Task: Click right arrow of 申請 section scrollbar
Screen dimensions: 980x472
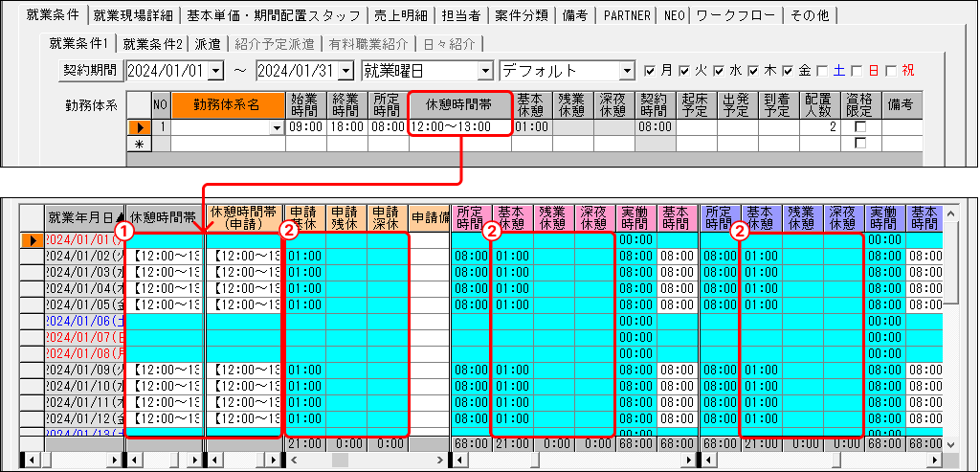Action: (x=441, y=460)
